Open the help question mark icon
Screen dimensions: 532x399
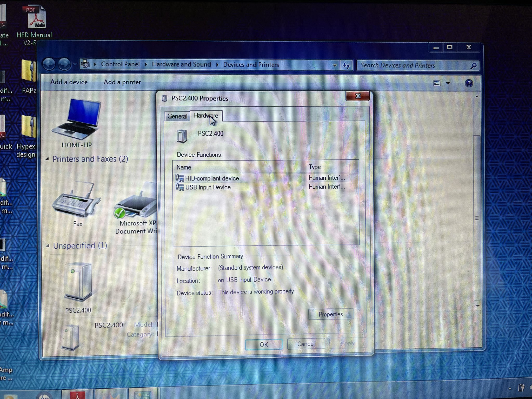coord(469,83)
